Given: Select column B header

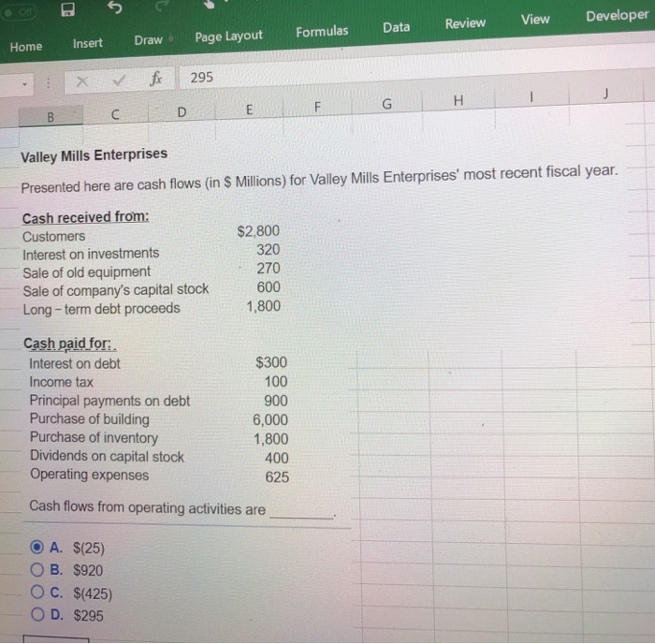Looking at the screenshot, I should pos(51,117).
